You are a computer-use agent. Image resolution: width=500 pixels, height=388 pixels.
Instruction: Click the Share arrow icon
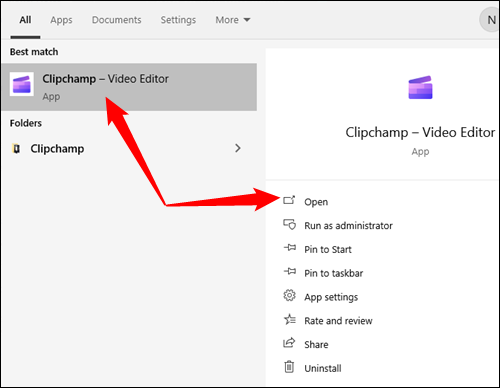[289, 343]
